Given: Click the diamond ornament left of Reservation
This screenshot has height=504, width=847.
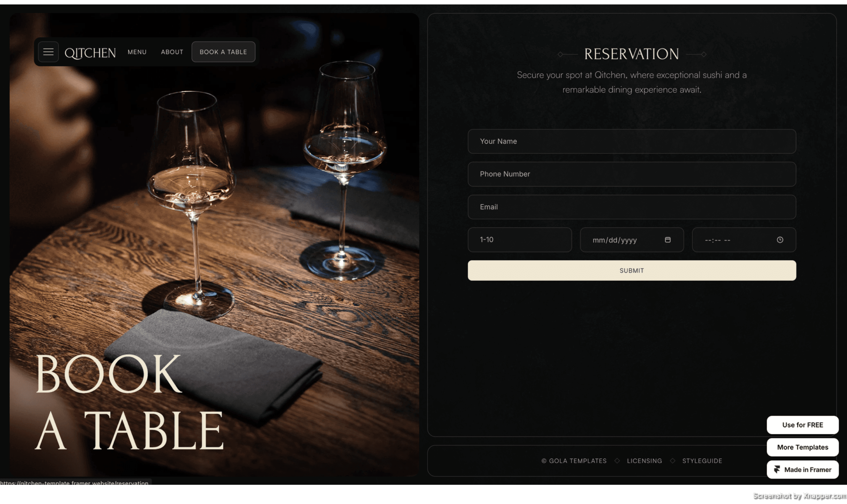Looking at the screenshot, I should tap(560, 54).
